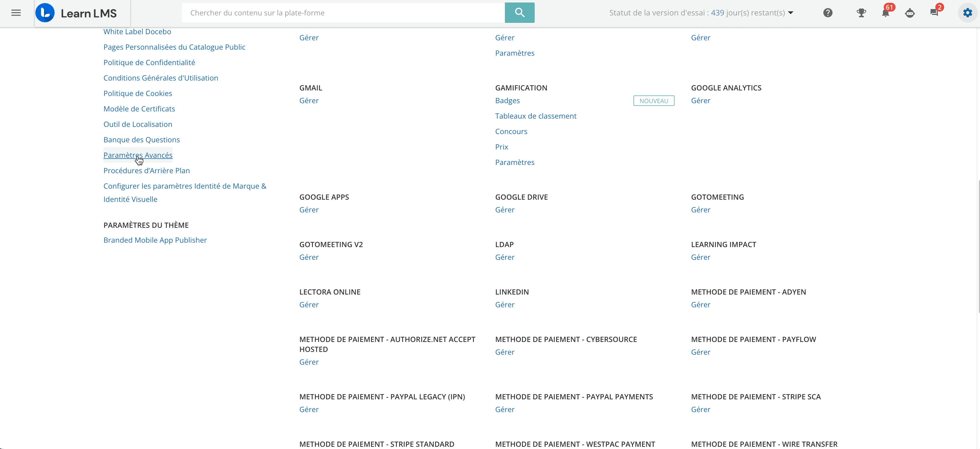Click the NOUVEAU badge label
Image resolution: width=980 pixels, height=449 pixels.
pyautogui.click(x=654, y=101)
